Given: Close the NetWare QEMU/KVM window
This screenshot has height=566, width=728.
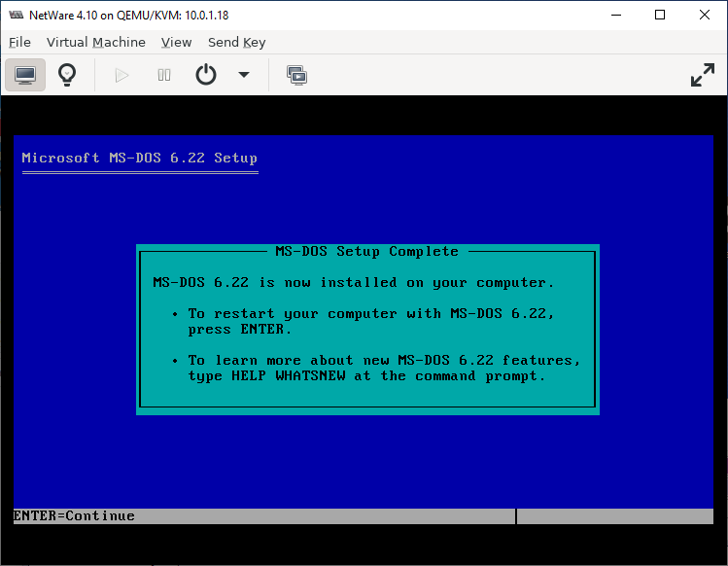Looking at the screenshot, I should pos(705,15).
